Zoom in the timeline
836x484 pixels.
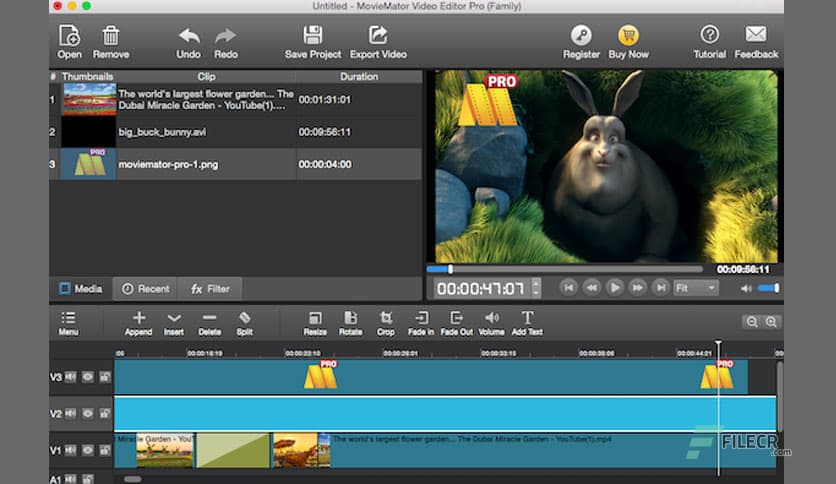coord(771,322)
